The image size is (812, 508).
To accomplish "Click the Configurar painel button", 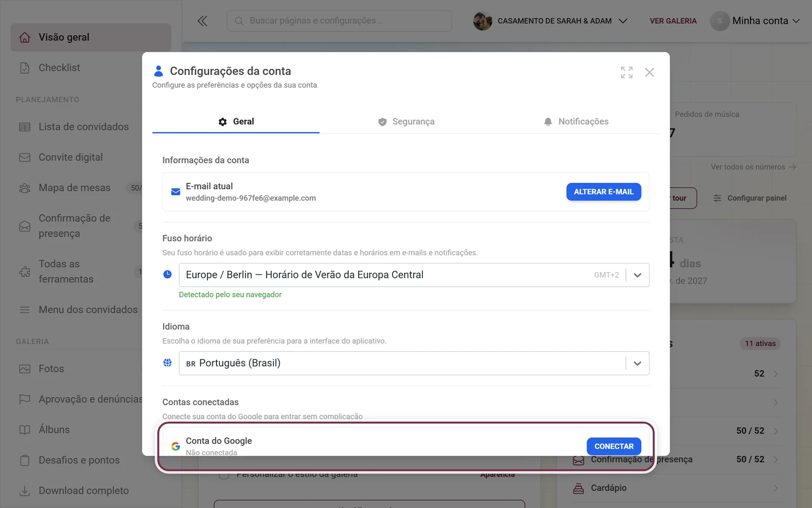I will [750, 198].
